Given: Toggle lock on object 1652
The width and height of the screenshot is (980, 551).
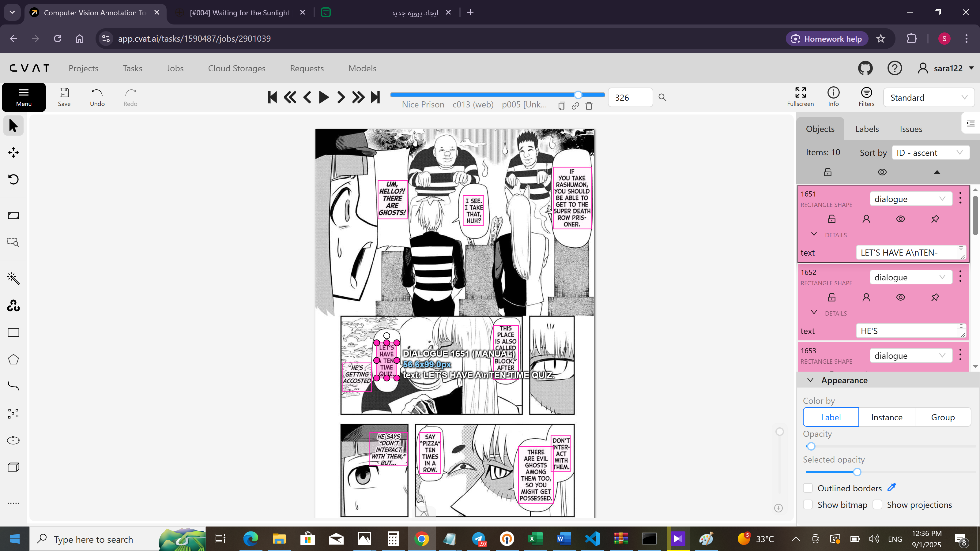Looking at the screenshot, I should pyautogui.click(x=832, y=297).
